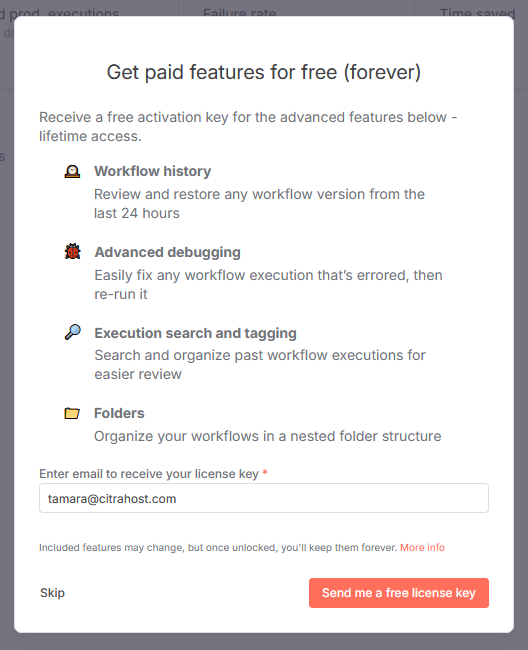
Task: Focus the license key email field
Action: point(264,498)
